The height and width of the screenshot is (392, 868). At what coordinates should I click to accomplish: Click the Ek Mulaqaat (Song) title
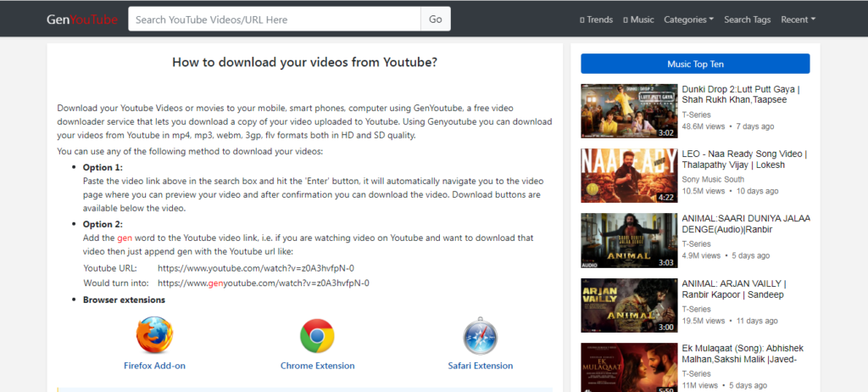click(x=743, y=354)
